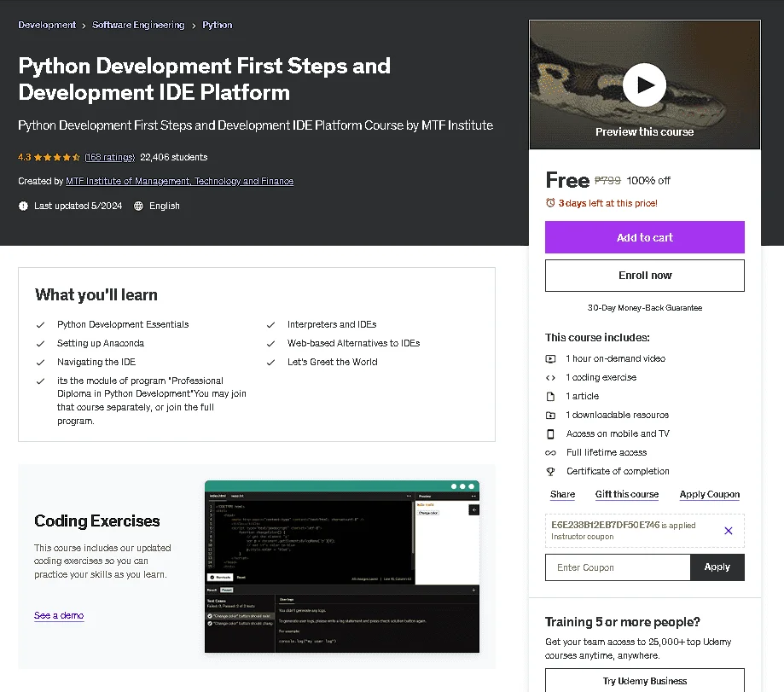Click the globe icon next to English
This screenshot has height=692, width=784.
pos(138,206)
